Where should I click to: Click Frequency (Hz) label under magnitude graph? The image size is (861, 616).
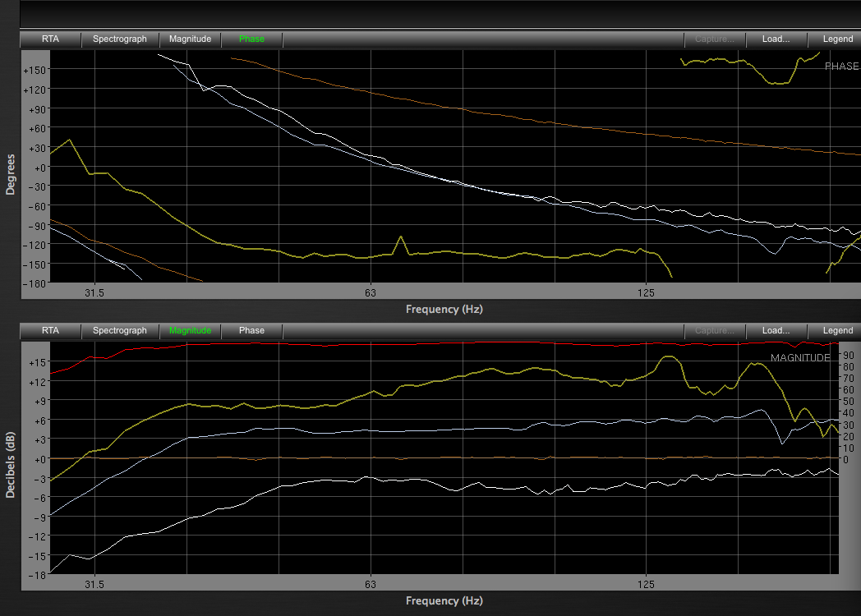click(x=444, y=600)
